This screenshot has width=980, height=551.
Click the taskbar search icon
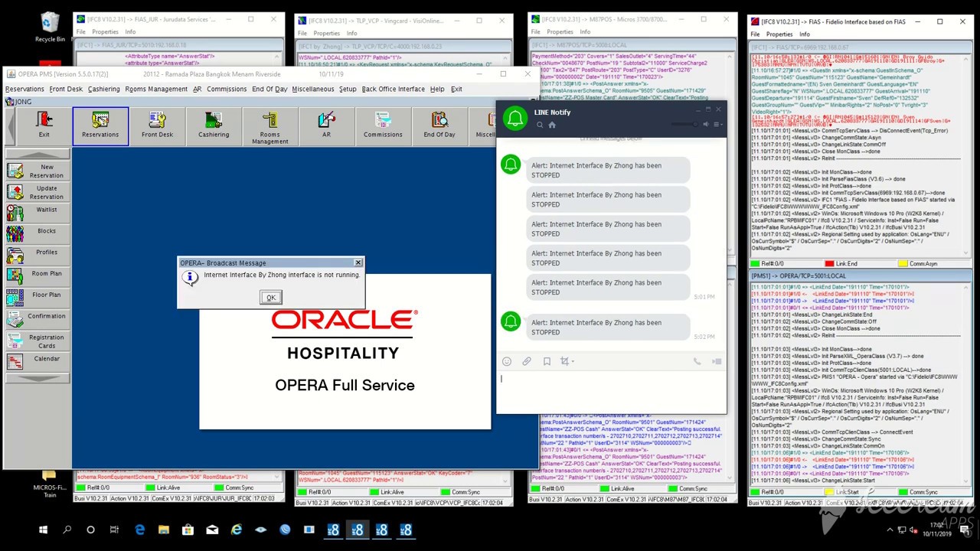pos(67,530)
